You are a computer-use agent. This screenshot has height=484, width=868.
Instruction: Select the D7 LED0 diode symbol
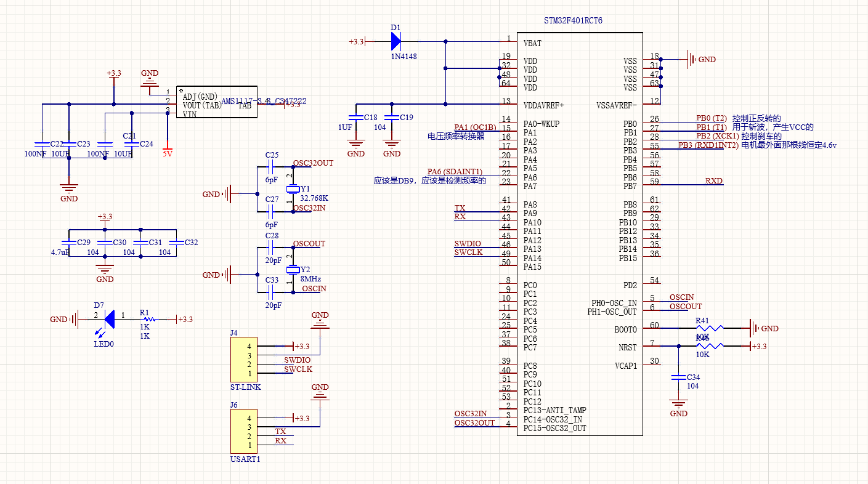(109, 319)
